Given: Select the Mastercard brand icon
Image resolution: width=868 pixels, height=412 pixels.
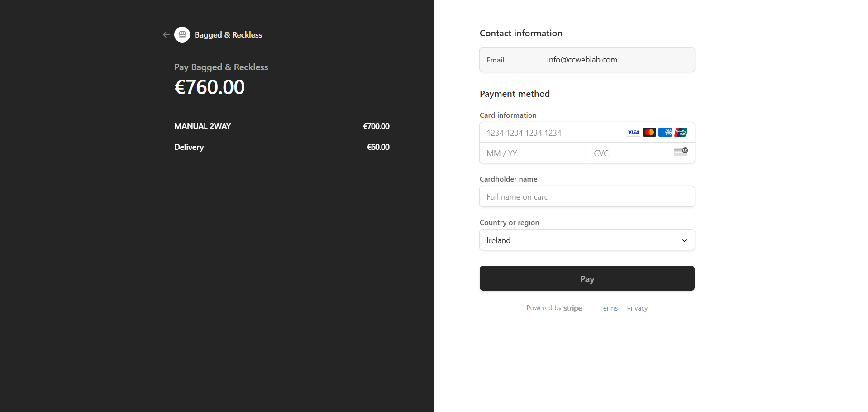Looking at the screenshot, I should [649, 132].
